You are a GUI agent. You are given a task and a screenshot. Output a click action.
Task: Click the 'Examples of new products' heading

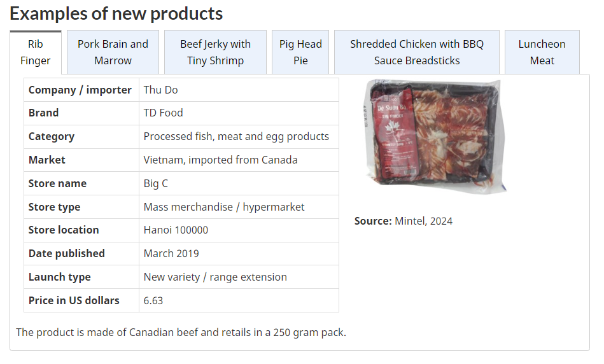pos(116,13)
